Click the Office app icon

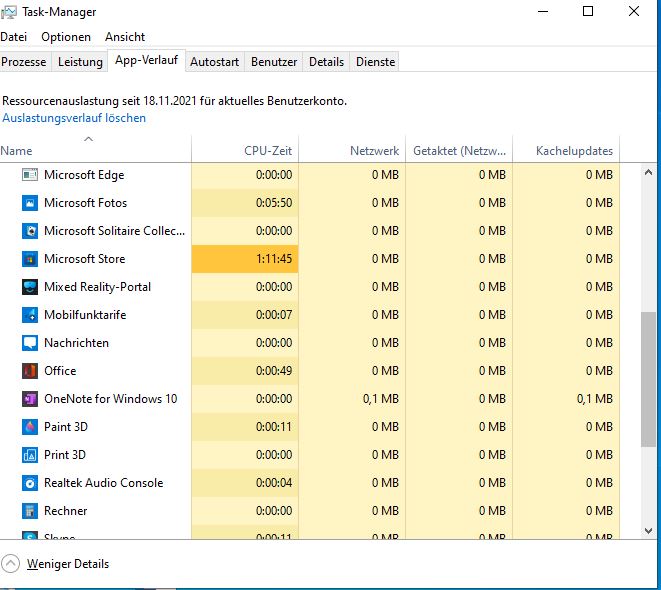click(x=30, y=371)
